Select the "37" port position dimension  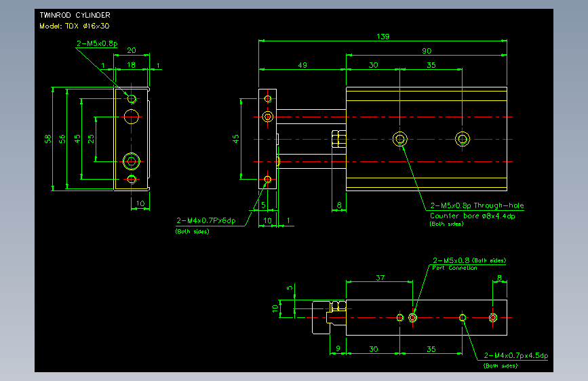[380, 278]
